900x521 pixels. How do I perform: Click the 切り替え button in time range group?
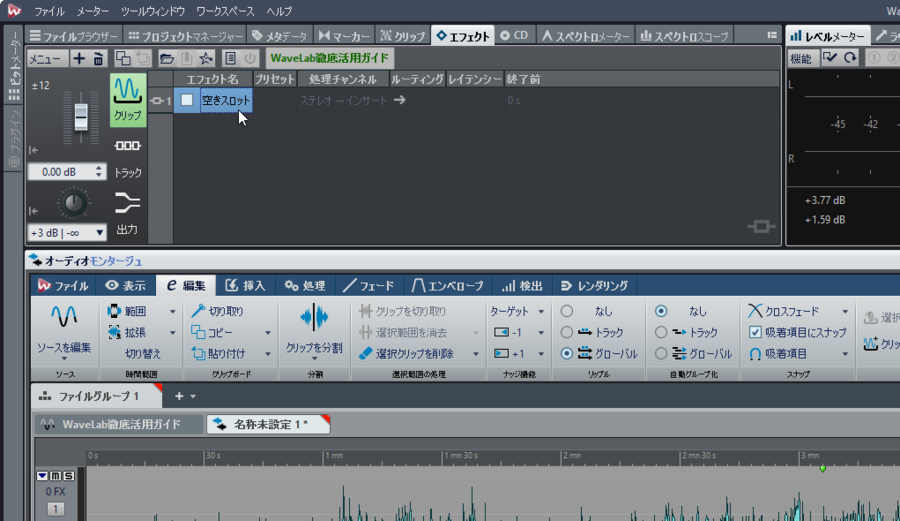tap(143, 353)
